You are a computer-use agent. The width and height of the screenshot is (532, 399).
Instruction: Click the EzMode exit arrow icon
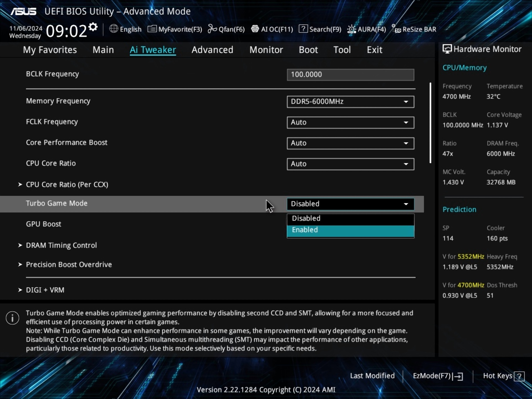(x=458, y=376)
